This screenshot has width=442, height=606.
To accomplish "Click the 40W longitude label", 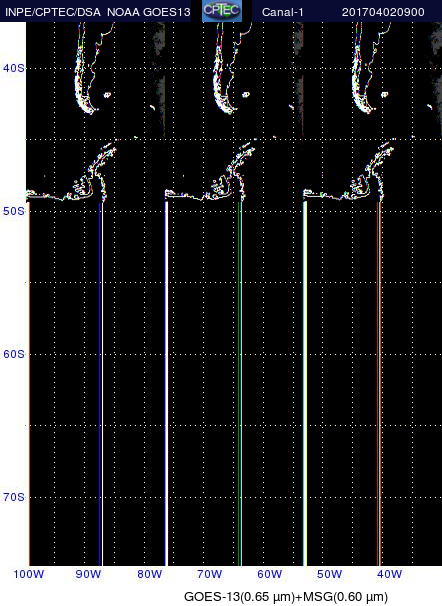I will (x=389, y=574).
